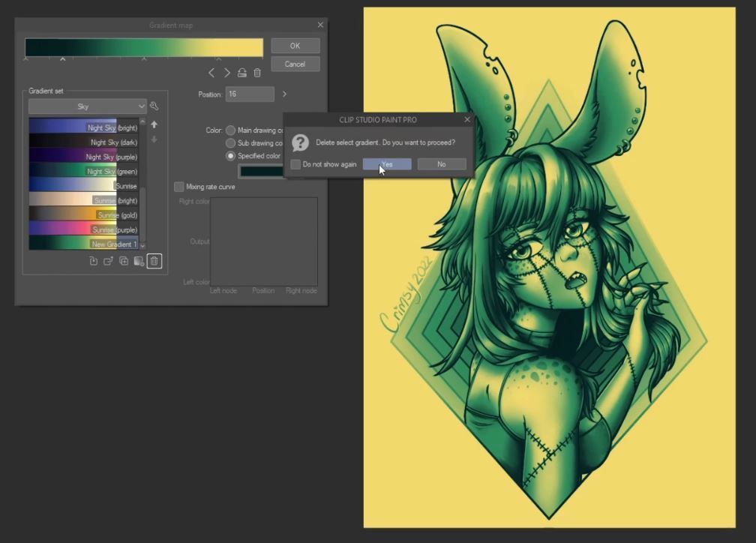Choose the Sub drawing color radio option
Image resolution: width=756 pixels, height=543 pixels.
click(231, 142)
